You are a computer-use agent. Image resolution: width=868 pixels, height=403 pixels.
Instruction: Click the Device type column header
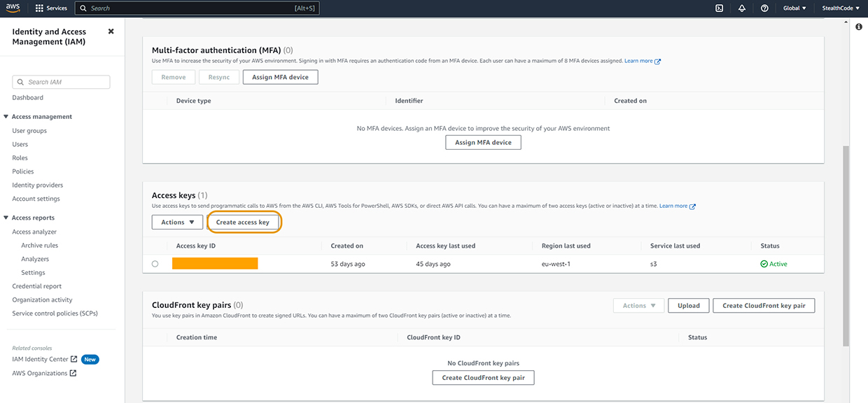(194, 101)
